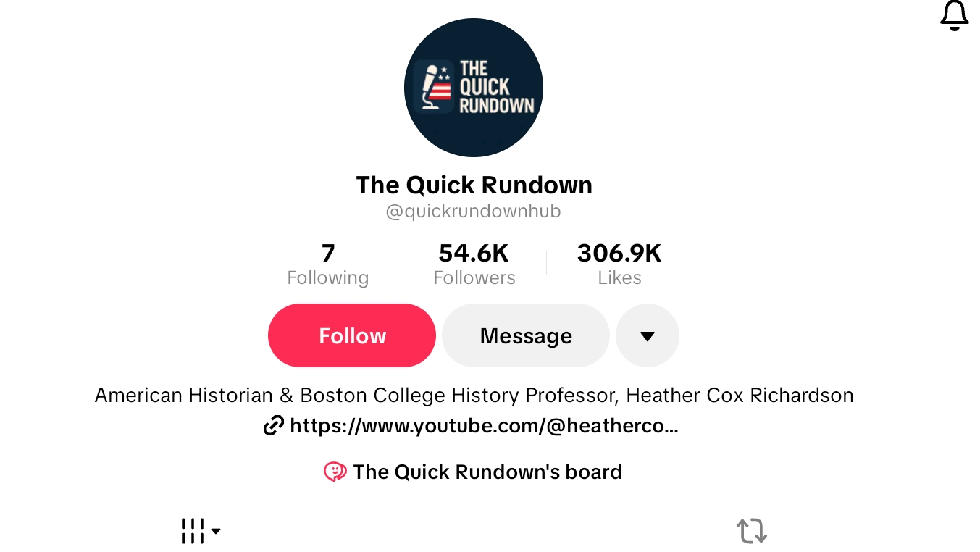
Task: Send a message with the Message button
Action: coord(526,335)
